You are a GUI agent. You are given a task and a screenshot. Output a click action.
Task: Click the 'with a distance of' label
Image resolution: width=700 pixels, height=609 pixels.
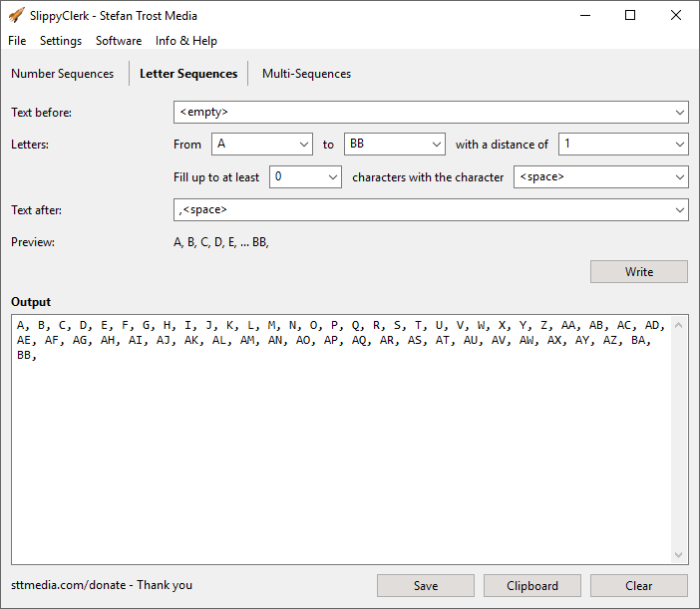click(x=502, y=145)
